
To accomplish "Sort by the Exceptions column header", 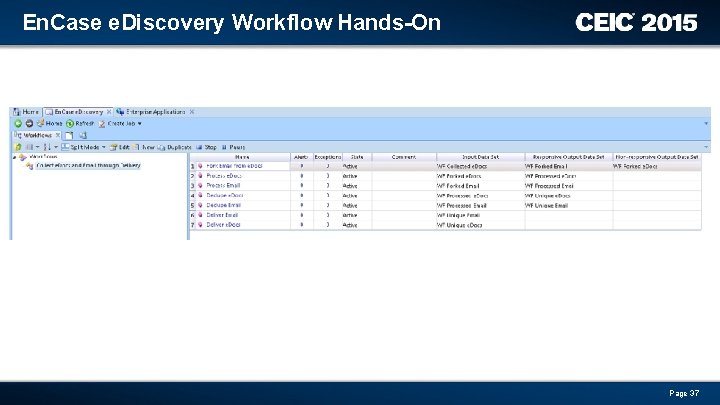I will 328,157.
